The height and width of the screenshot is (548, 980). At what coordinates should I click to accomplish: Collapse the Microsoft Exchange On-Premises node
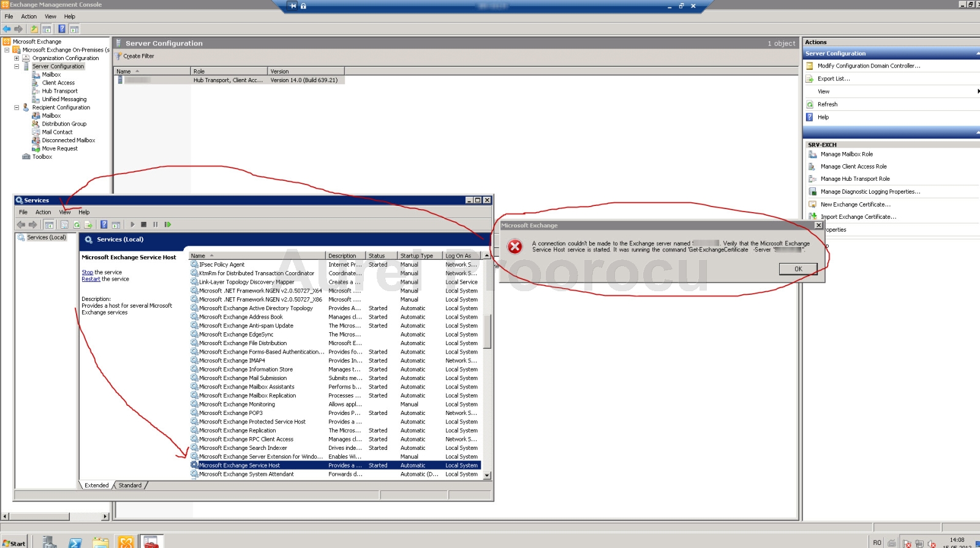click(7, 50)
